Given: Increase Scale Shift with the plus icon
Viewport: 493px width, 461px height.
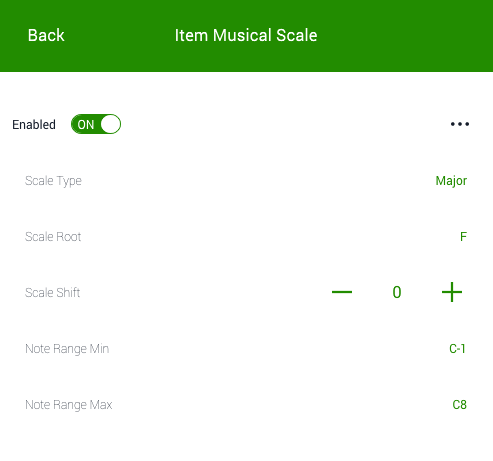Looking at the screenshot, I should (452, 292).
